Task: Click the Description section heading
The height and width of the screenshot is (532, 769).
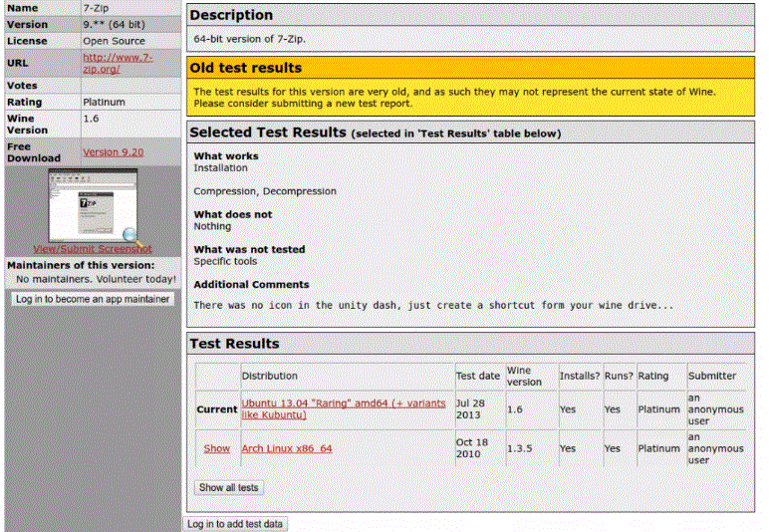Action: pos(231,15)
